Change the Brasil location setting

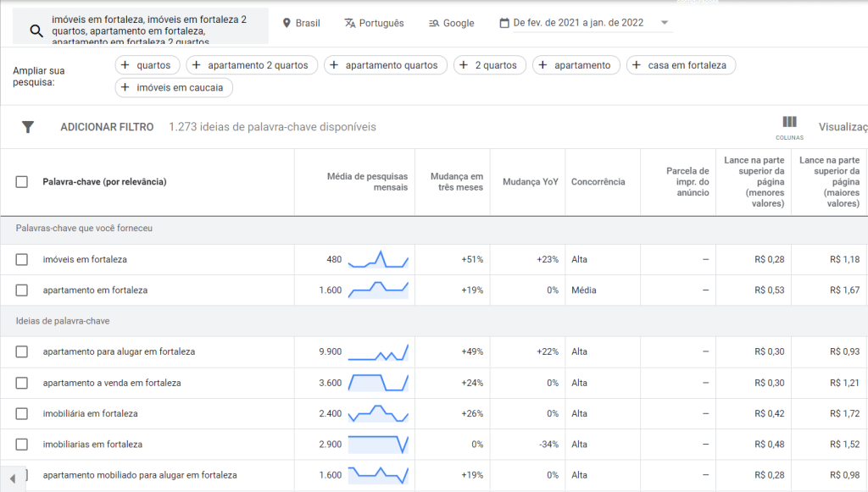pos(302,23)
